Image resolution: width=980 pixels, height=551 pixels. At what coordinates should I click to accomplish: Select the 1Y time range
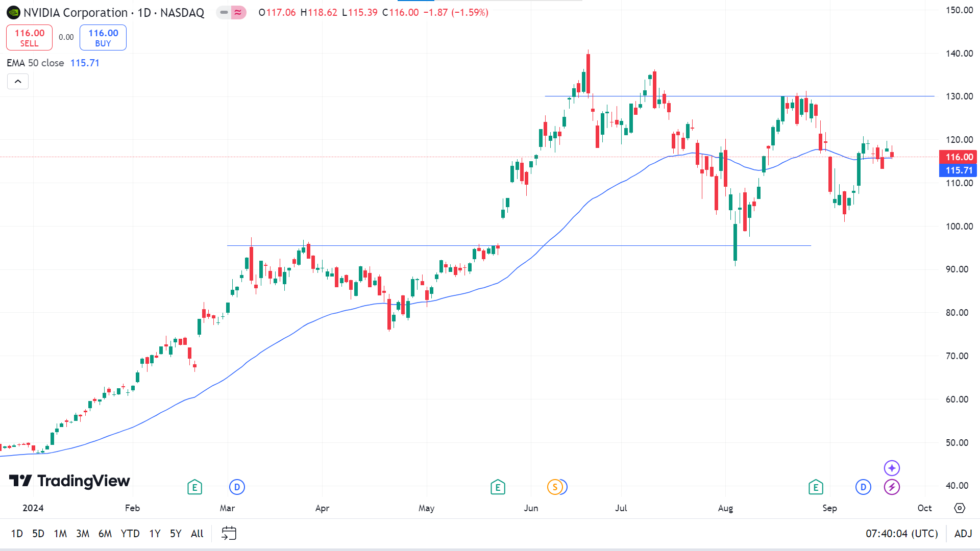(x=155, y=534)
